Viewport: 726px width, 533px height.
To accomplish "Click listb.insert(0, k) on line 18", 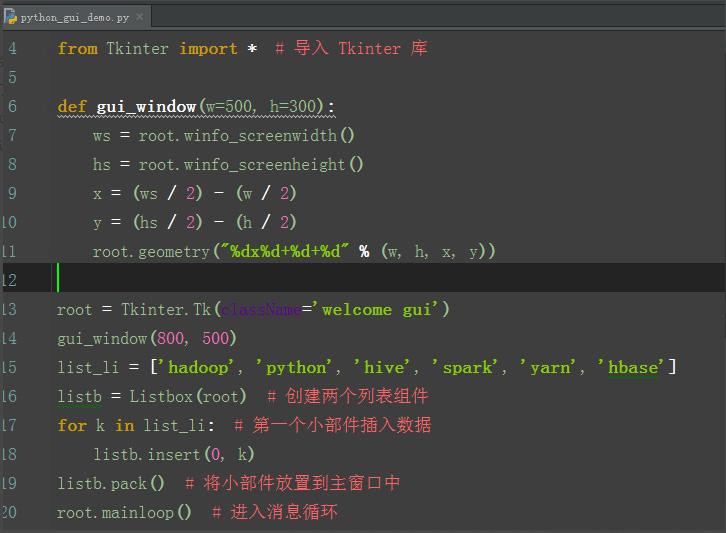I will pos(174,454).
